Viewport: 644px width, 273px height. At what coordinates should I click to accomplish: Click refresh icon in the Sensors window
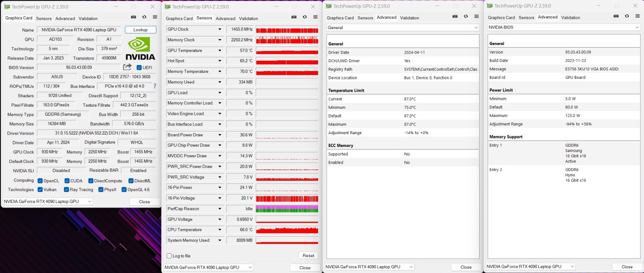305,18
